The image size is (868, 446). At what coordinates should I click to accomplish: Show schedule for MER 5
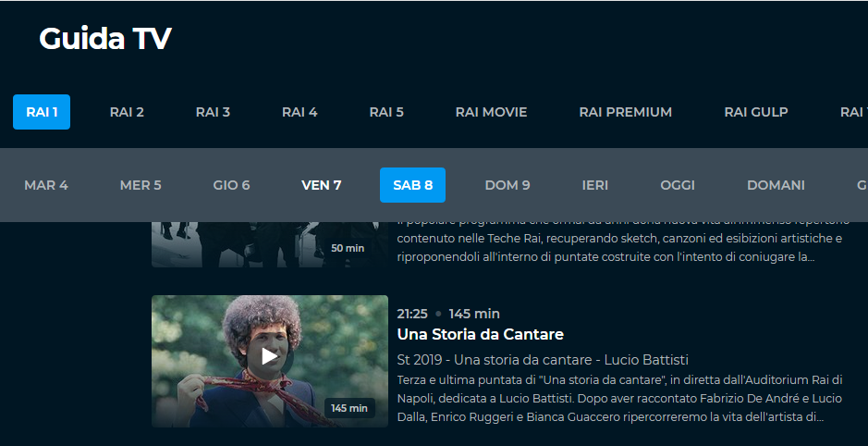pyautogui.click(x=141, y=185)
